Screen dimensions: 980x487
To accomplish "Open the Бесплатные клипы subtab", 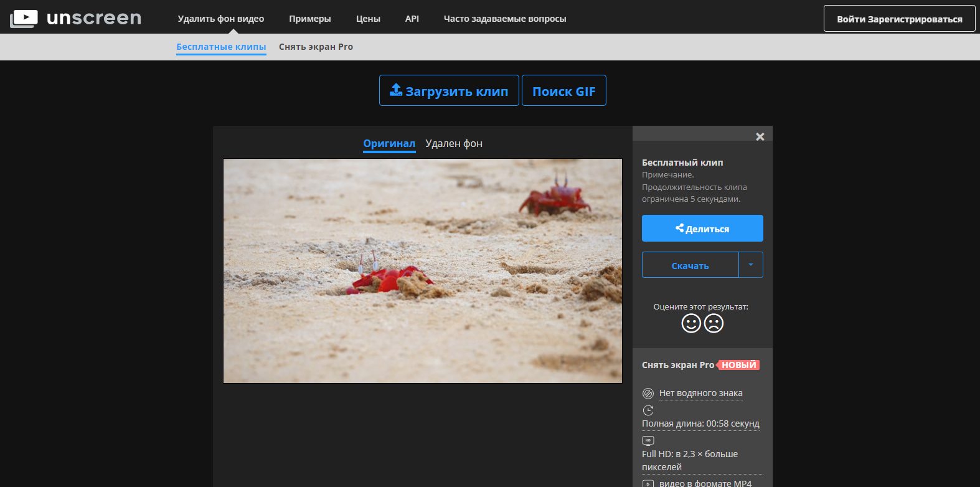I will [x=221, y=47].
